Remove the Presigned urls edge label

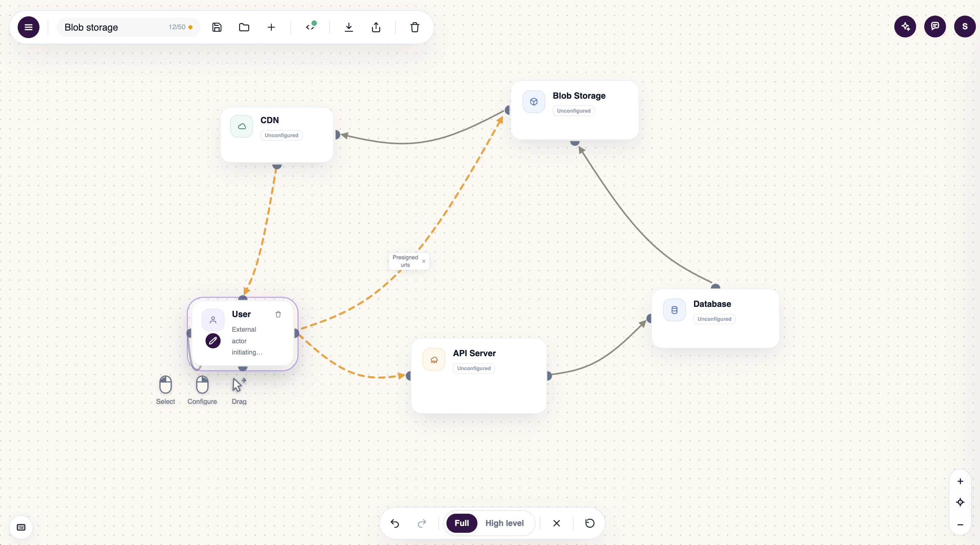(x=424, y=261)
